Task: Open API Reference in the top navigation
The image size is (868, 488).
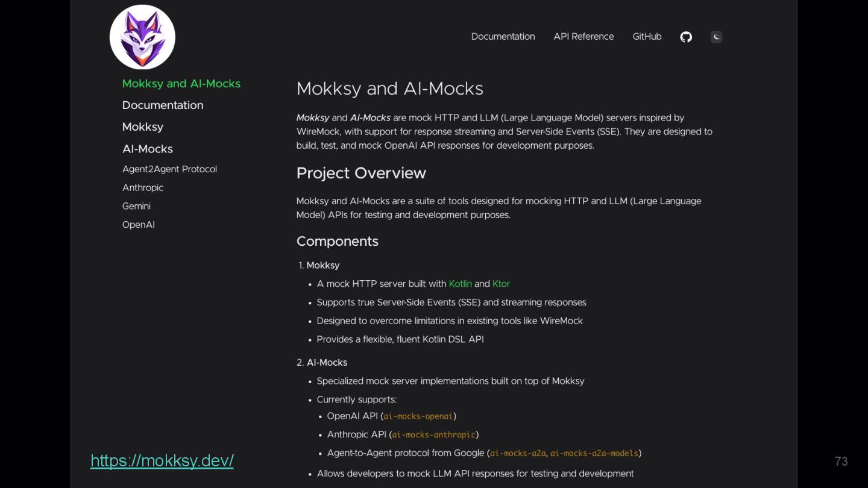Action: [x=583, y=37]
